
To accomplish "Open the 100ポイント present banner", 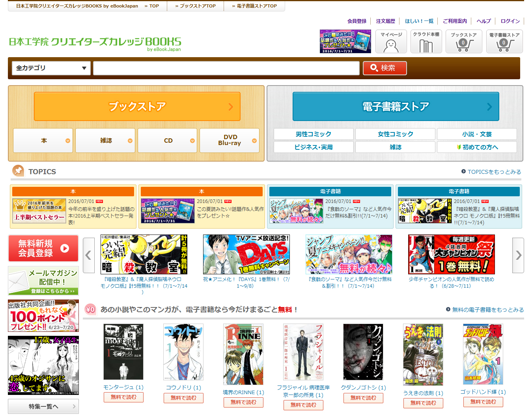I will 43,316.
